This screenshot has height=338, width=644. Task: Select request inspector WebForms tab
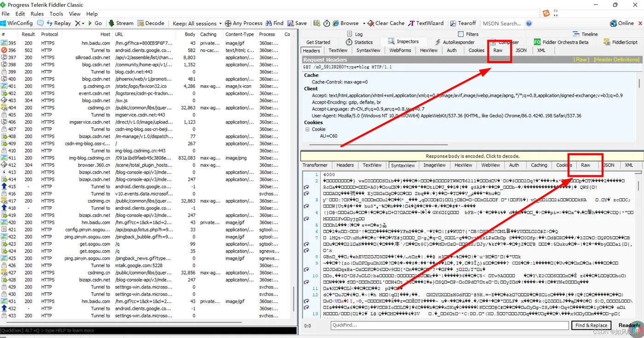point(400,50)
